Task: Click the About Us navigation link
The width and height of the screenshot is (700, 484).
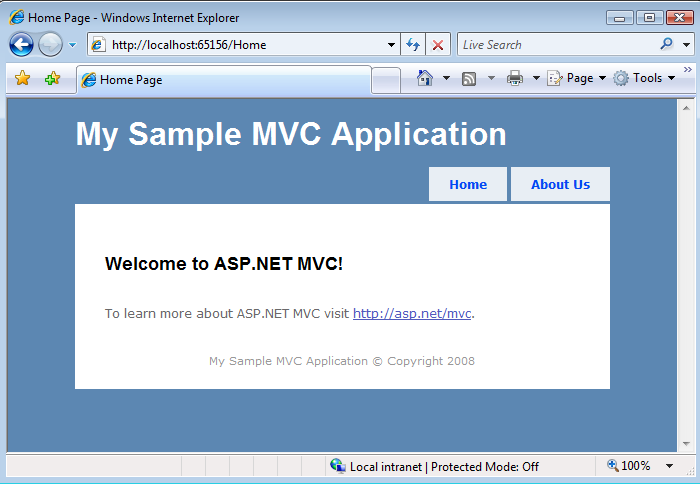Action: click(560, 184)
